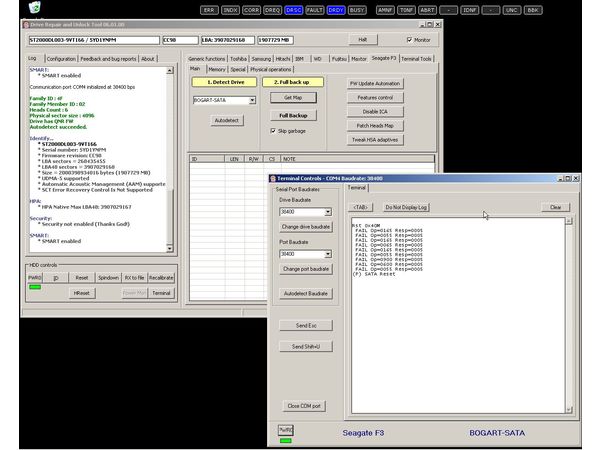600x450 pixels.
Task: Open the Terminal Tools tab
Action: [x=416, y=59]
